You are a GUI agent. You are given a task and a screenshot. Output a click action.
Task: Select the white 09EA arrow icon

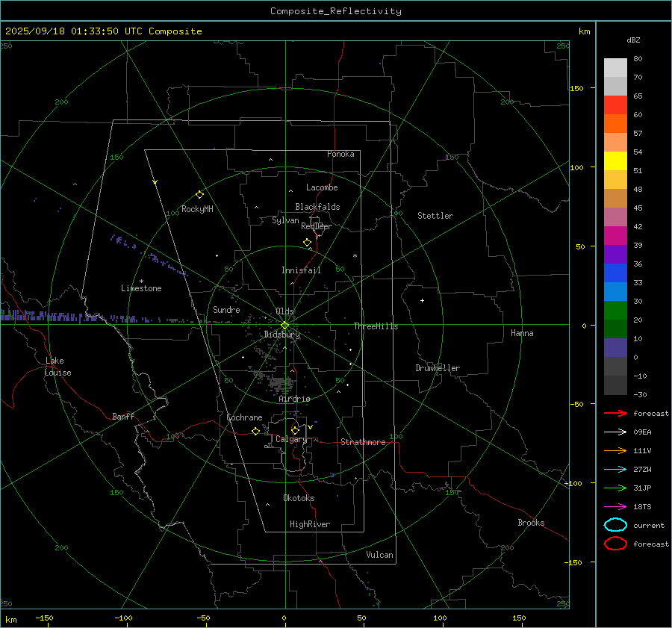[615, 432]
